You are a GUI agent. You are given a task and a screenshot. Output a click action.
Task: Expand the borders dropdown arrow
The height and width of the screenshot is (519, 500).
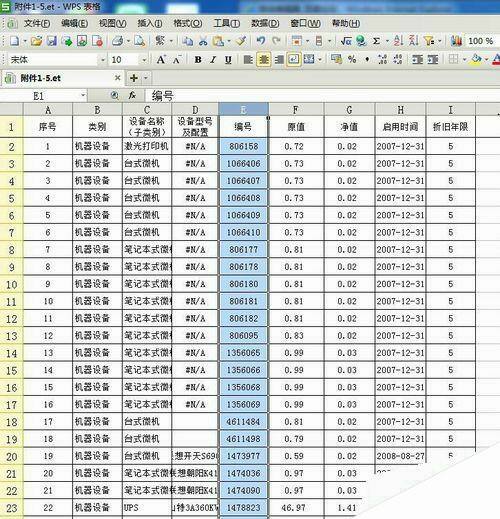tap(464, 60)
